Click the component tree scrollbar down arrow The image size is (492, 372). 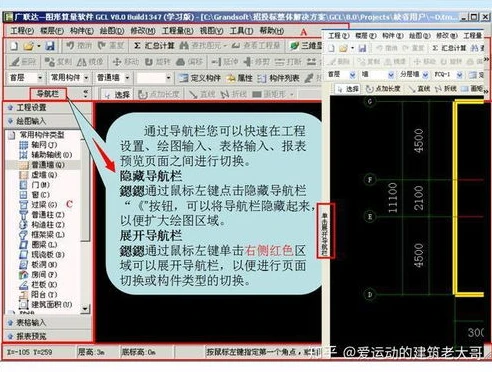(x=85, y=309)
